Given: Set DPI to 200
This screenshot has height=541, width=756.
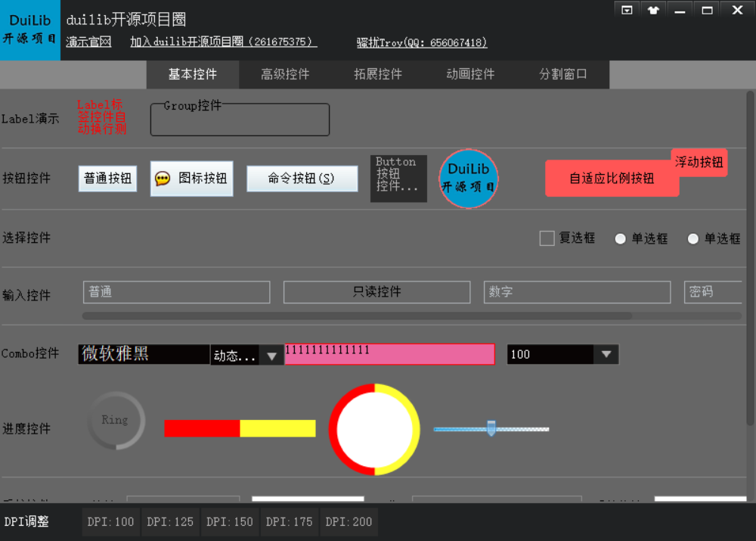Looking at the screenshot, I should 349,521.
